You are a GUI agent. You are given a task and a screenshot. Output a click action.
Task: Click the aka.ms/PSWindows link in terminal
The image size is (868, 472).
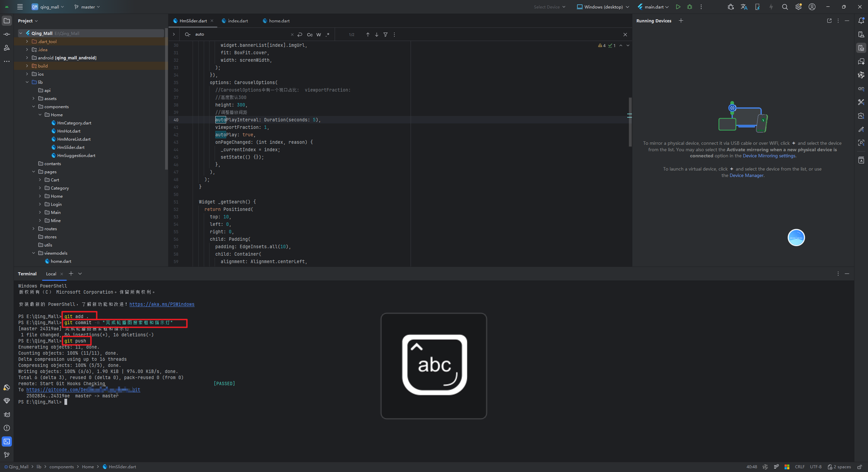tap(162, 304)
